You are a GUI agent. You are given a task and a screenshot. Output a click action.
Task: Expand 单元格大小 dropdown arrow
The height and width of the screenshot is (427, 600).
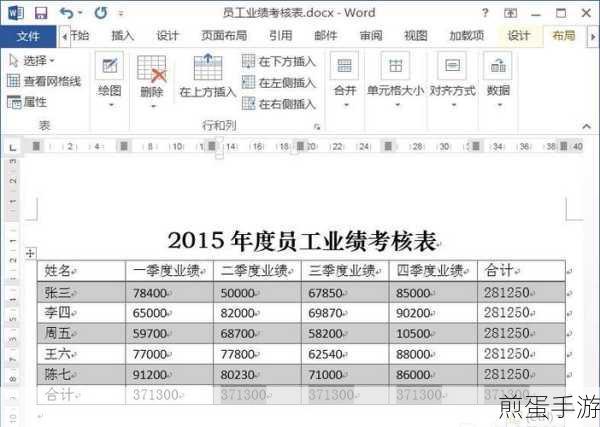[398, 105]
